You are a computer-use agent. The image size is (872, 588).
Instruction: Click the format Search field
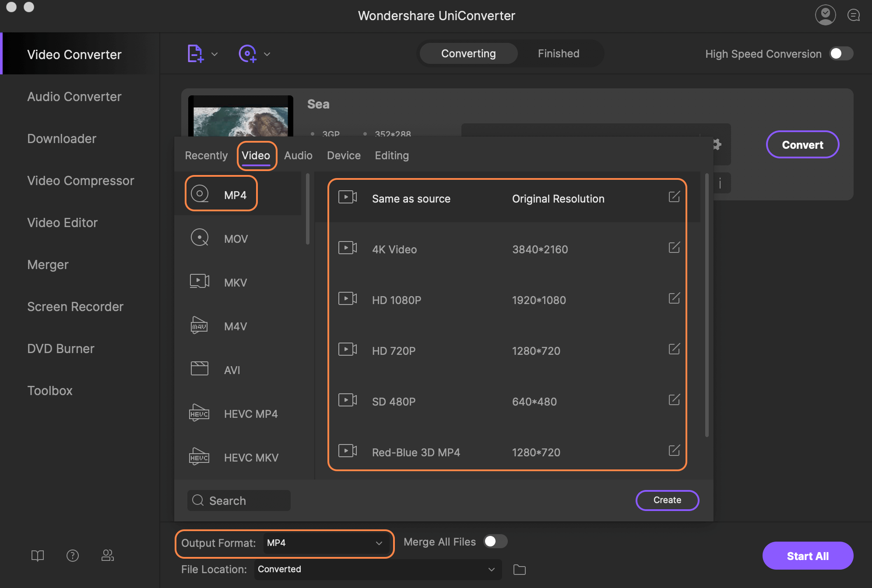tap(239, 500)
